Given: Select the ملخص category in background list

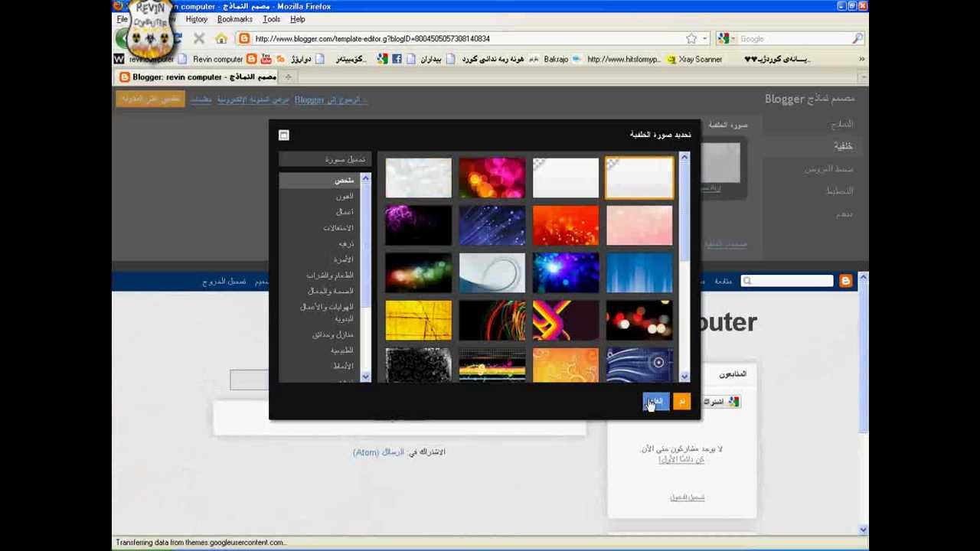Looking at the screenshot, I should (320, 181).
